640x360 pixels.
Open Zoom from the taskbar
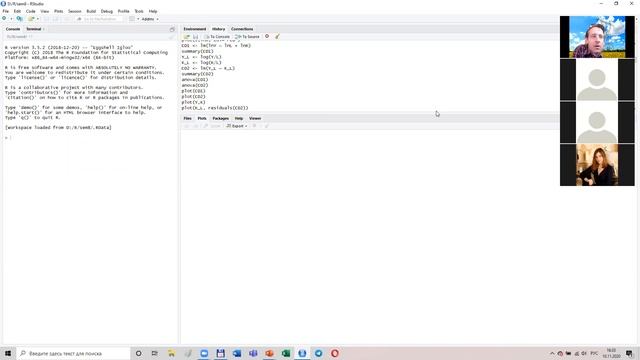tap(204, 353)
